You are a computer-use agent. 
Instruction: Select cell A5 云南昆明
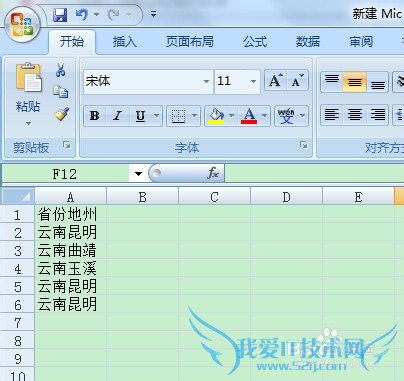point(71,286)
